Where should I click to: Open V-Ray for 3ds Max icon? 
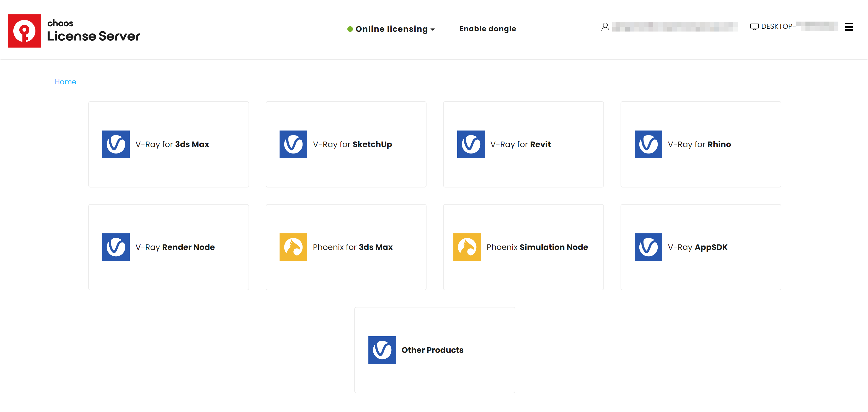tap(116, 144)
